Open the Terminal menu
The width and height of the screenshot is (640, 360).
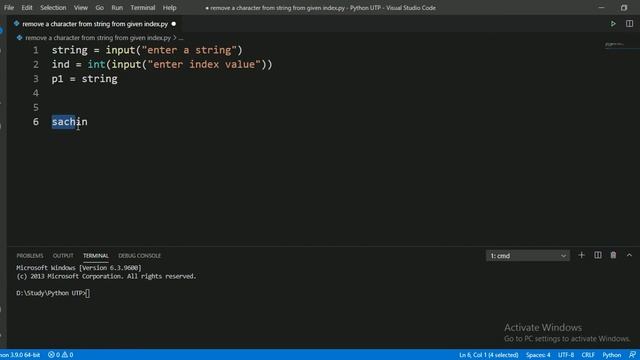tap(143, 8)
